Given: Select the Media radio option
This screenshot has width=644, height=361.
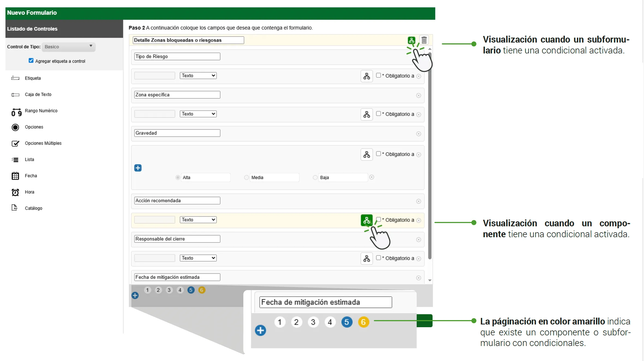Looking at the screenshot, I should pos(246,178).
